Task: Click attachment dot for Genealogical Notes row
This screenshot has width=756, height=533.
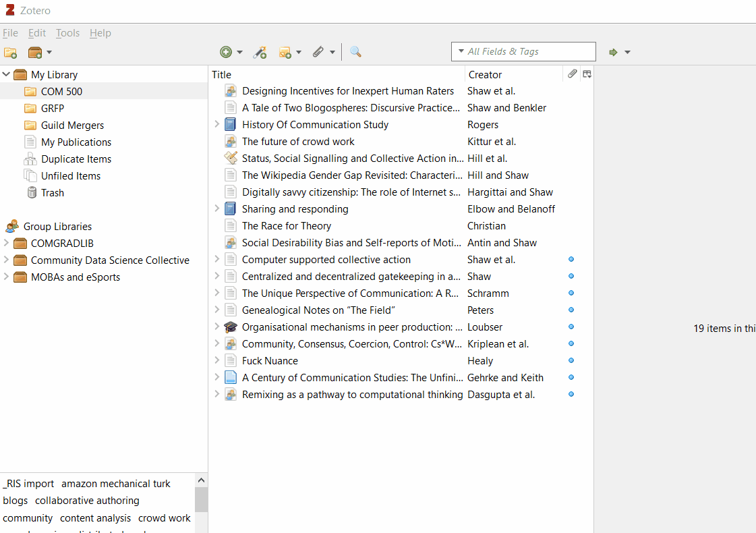Action: coord(571,310)
